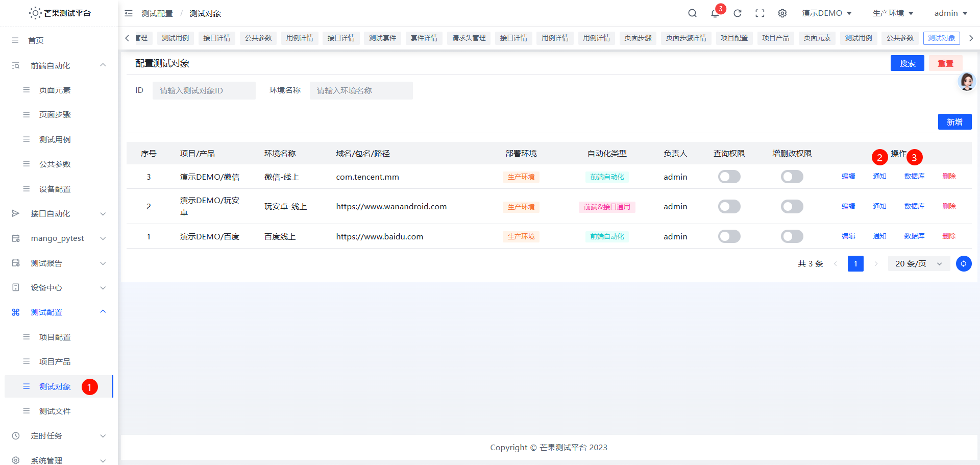Click the 新增 button

click(954, 121)
